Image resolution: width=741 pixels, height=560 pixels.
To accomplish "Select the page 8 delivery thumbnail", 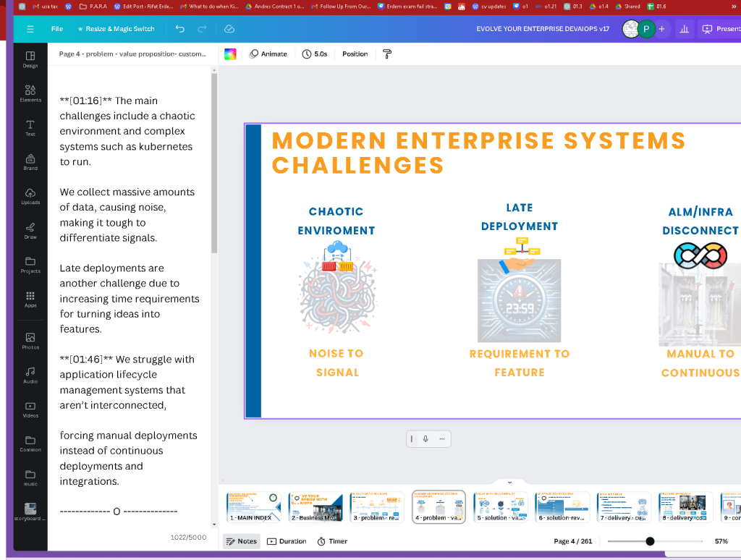I will [685, 507].
